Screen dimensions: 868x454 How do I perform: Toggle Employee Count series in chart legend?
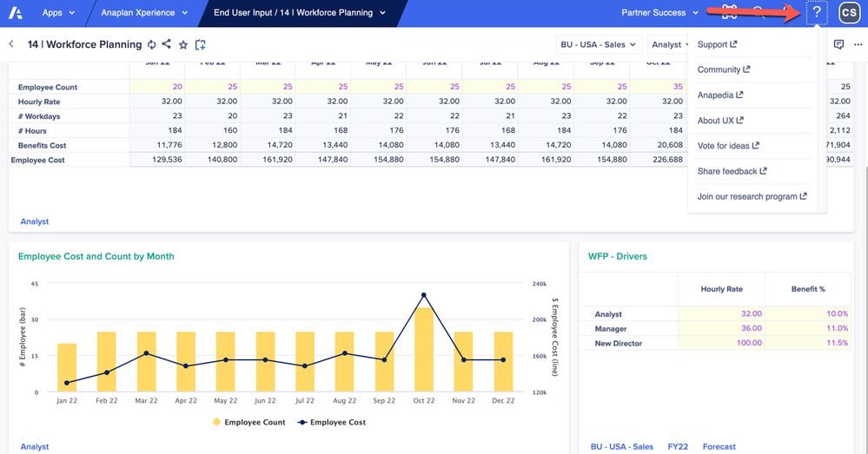(249, 422)
